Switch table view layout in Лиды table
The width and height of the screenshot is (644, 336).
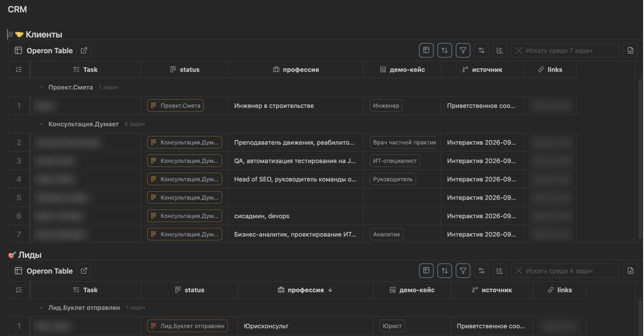pyautogui.click(x=426, y=271)
